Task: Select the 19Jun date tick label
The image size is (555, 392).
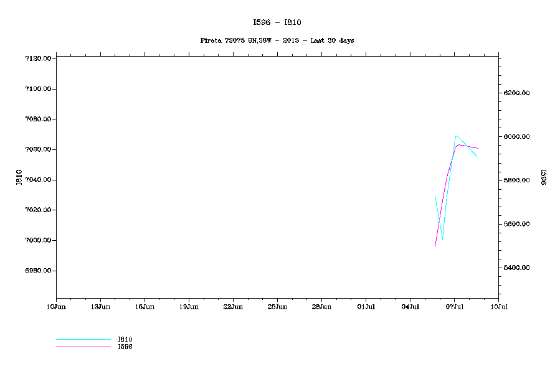Action: click(189, 307)
